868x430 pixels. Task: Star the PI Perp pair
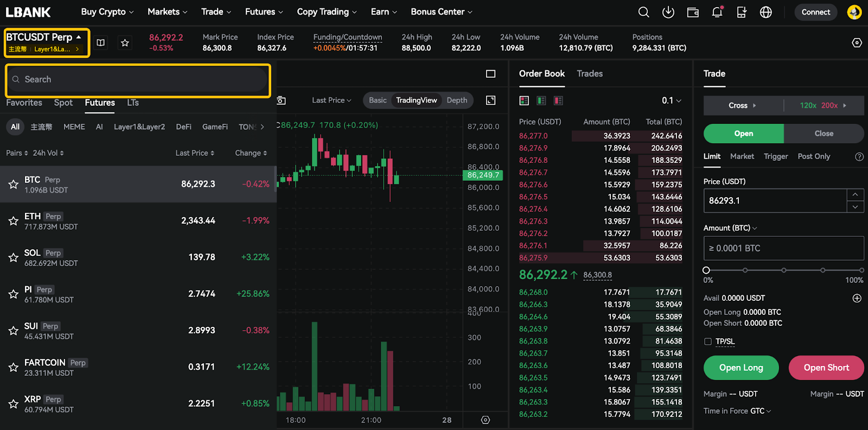pyautogui.click(x=14, y=294)
